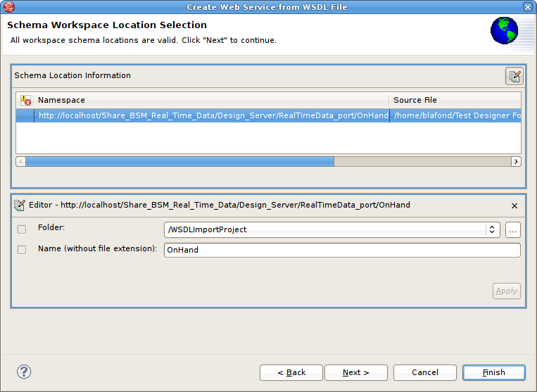Click the scroll left arrow of table
This screenshot has width=537, height=392.
[x=21, y=162]
